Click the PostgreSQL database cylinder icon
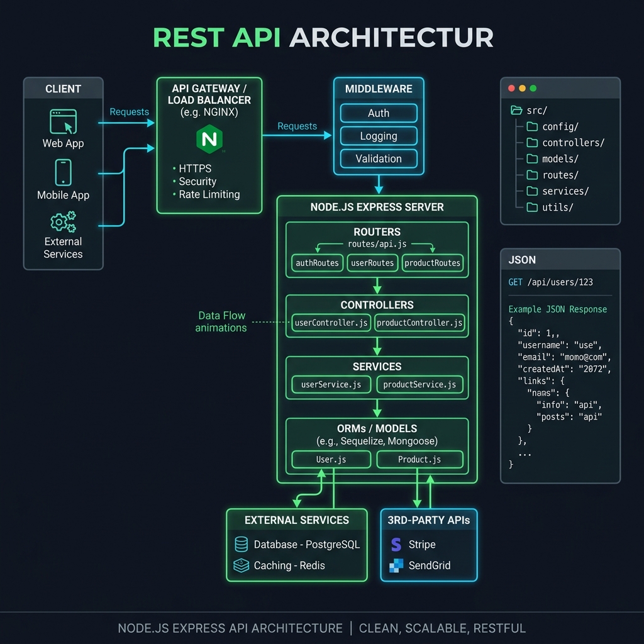 tap(241, 544)
